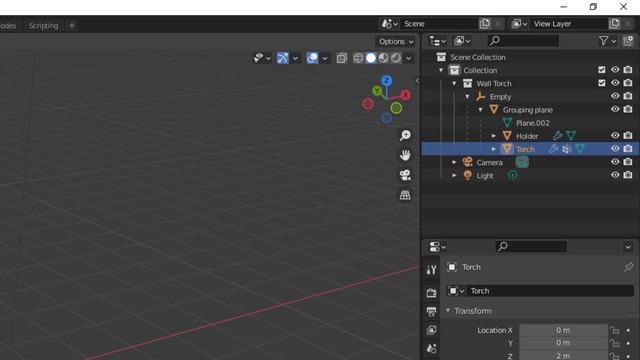Open Output properties tab
Screen dimensions: 640x360
coord(431,312)
